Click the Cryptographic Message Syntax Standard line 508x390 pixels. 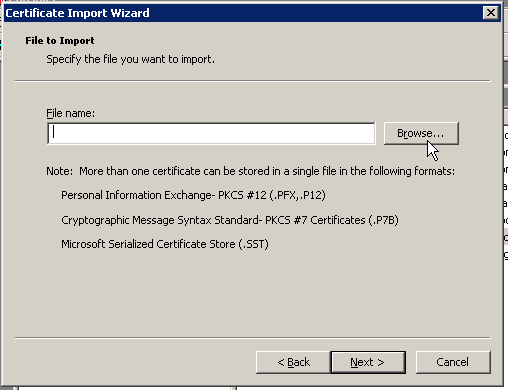[x=230, y=220]
